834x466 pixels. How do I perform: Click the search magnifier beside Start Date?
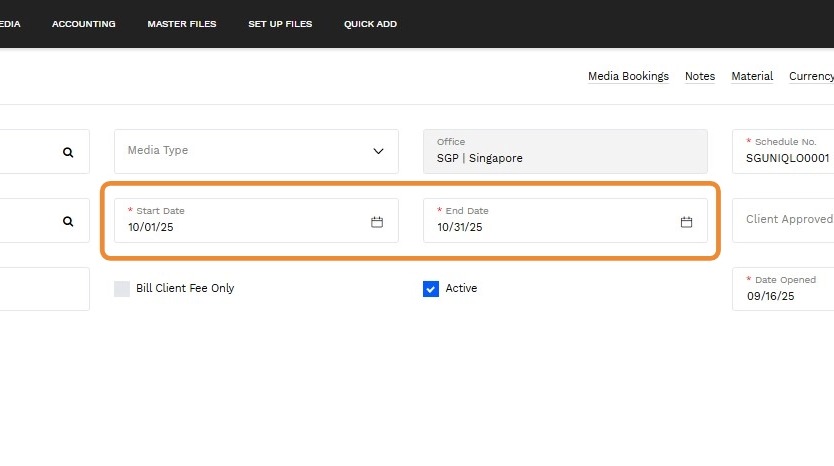coord(68,221)
